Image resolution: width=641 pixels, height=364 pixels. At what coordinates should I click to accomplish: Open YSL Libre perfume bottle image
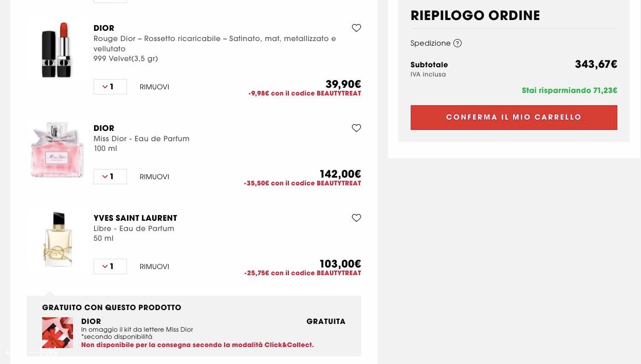tap(58, 239)
